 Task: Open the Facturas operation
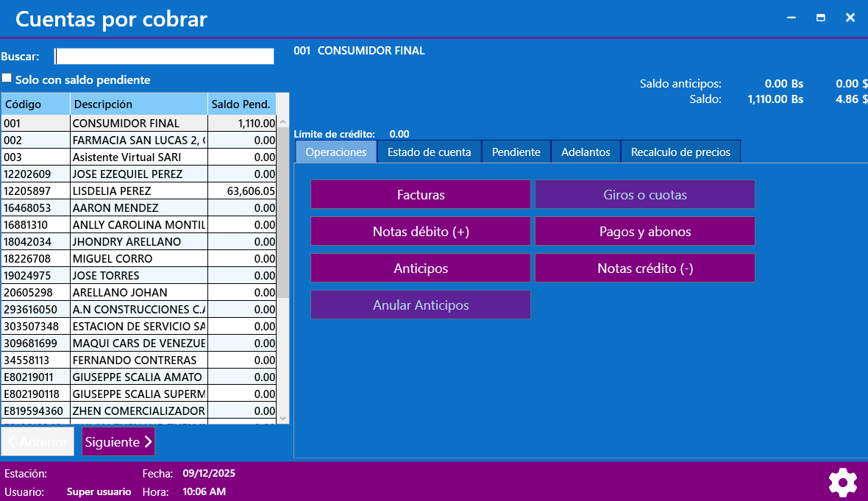click(x=421, y=194)
